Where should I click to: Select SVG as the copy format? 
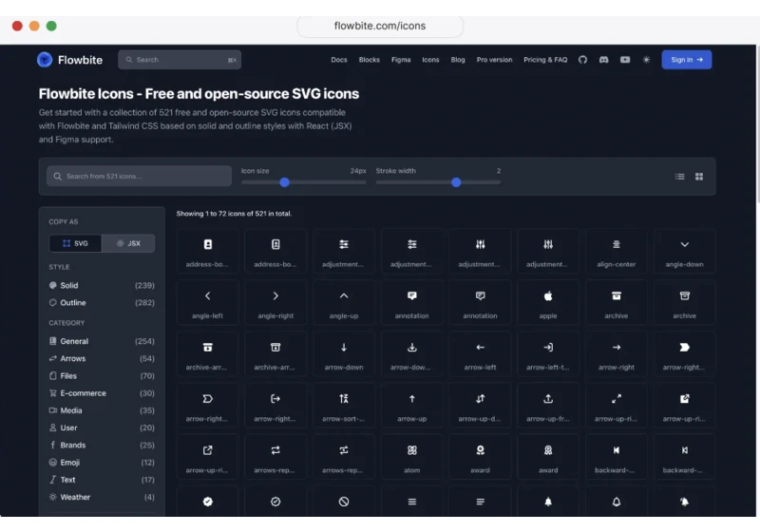point(76,243)
